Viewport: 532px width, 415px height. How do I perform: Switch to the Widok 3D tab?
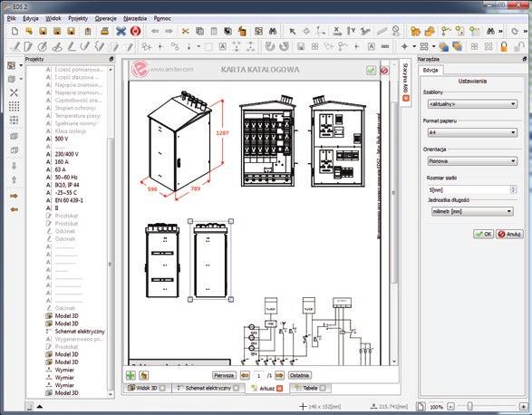[146, 388]
